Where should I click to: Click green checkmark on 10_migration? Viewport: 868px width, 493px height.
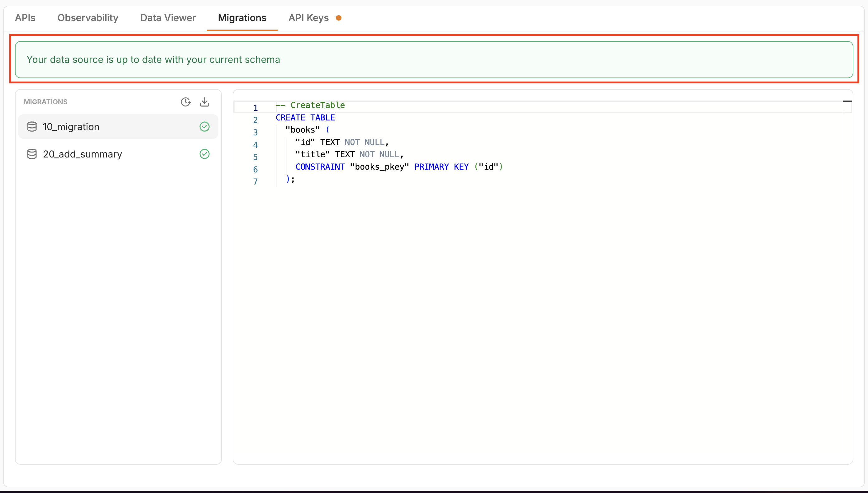204,127
